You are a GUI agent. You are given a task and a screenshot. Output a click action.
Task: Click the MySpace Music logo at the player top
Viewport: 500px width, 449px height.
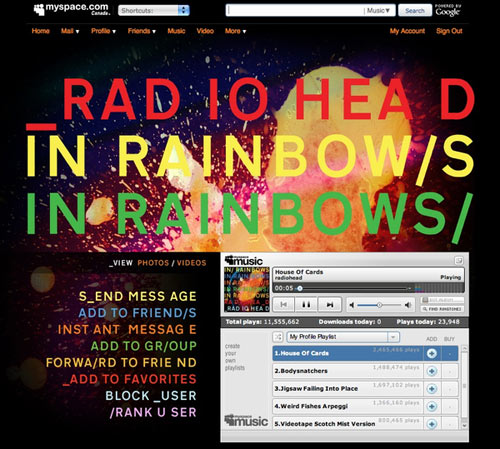(x=244, y=260)
